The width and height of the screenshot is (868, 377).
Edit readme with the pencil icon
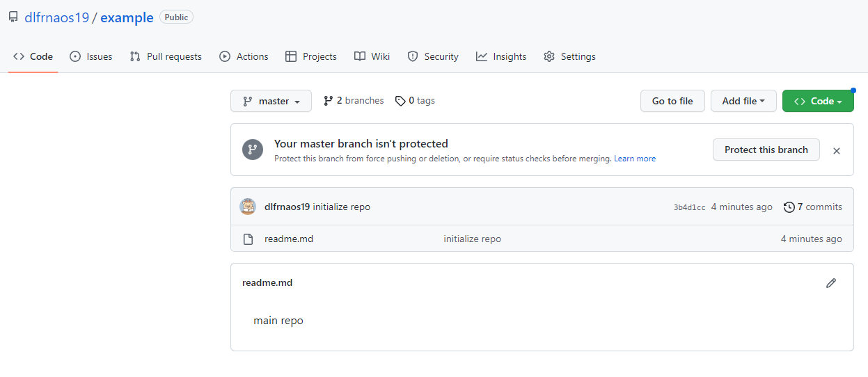click(830, 283)
